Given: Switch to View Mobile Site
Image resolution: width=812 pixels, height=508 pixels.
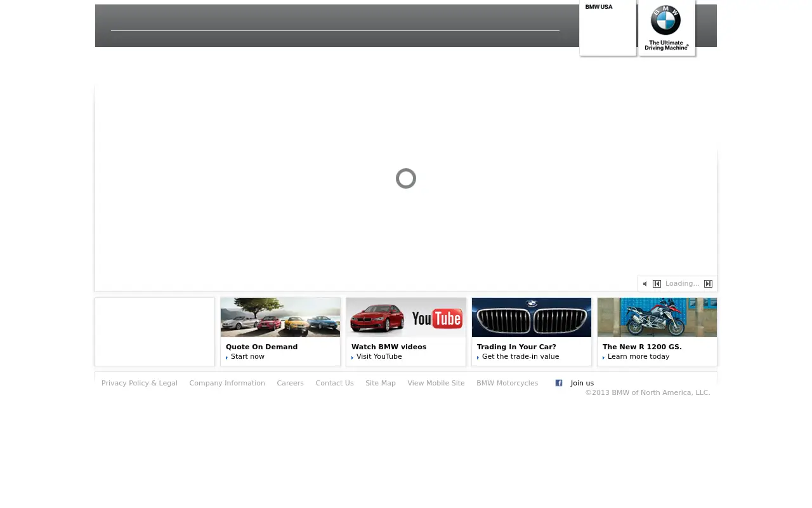Looking at the screenshot, I should coord(436,383).
